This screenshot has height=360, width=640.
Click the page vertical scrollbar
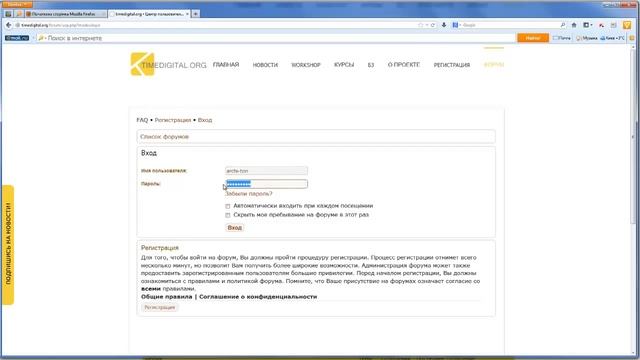[x=633, y=136]
